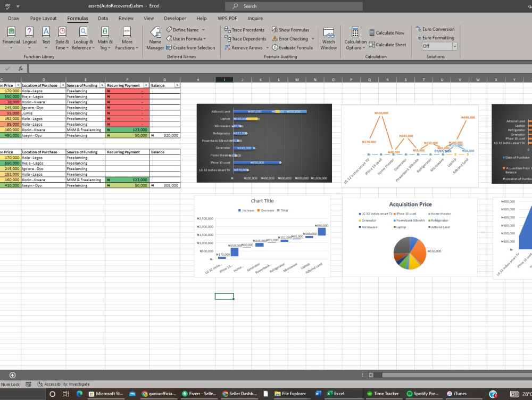The image size is (532, 400).
Task: Open Recurring Payment filter dropdown
Action: pyautogui.click(x=146, y=85)
